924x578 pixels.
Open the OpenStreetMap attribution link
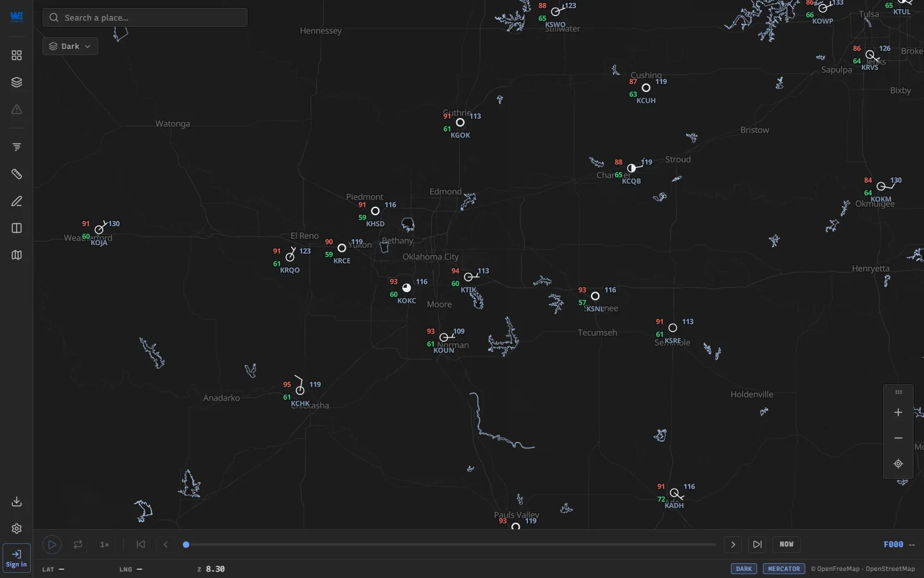(x=891, y=569)
